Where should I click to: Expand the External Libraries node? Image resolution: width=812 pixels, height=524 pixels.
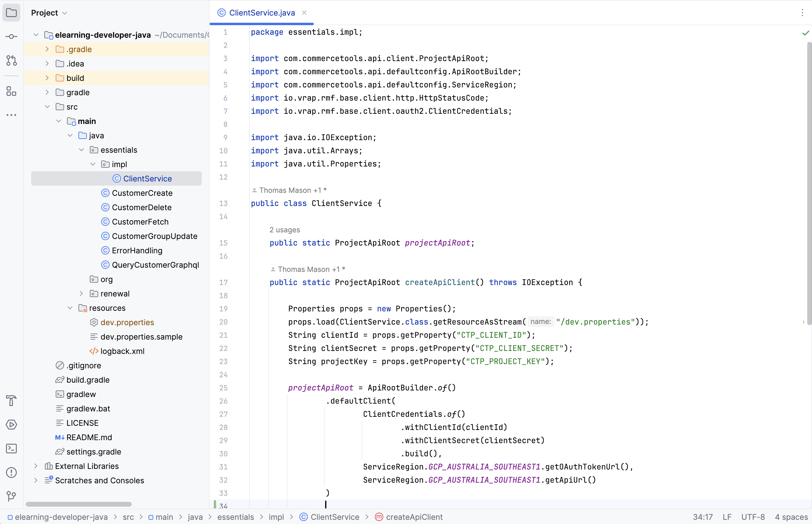pos(36,466)
